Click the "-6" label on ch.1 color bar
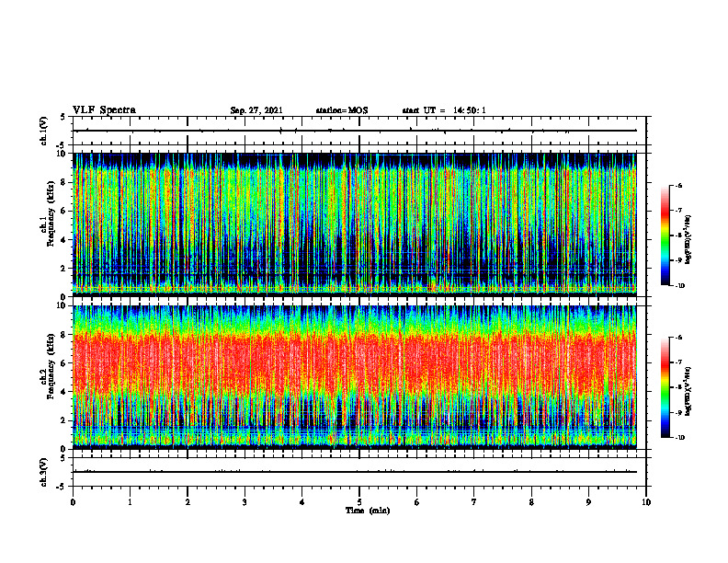The image size is (728, 563). pos(678,185)
